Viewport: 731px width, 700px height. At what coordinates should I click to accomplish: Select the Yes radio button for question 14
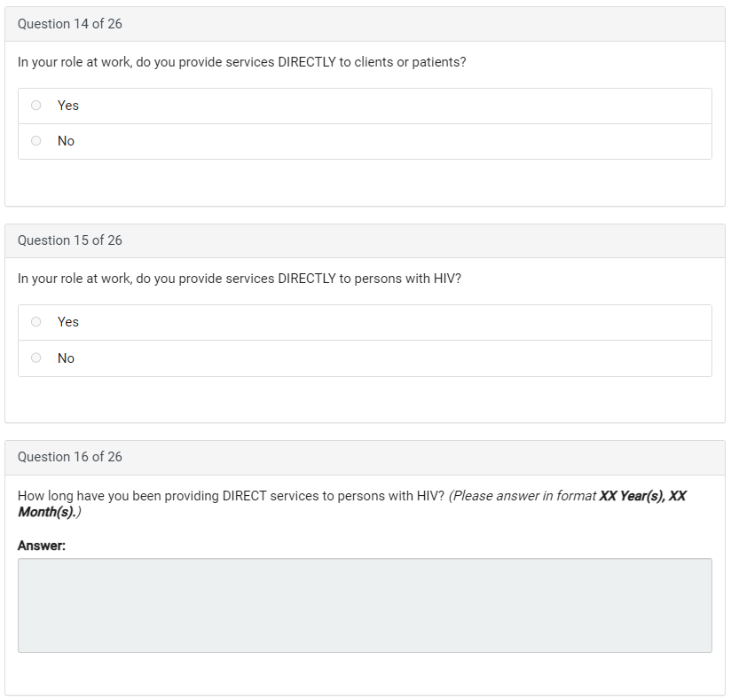coord(35,106)
